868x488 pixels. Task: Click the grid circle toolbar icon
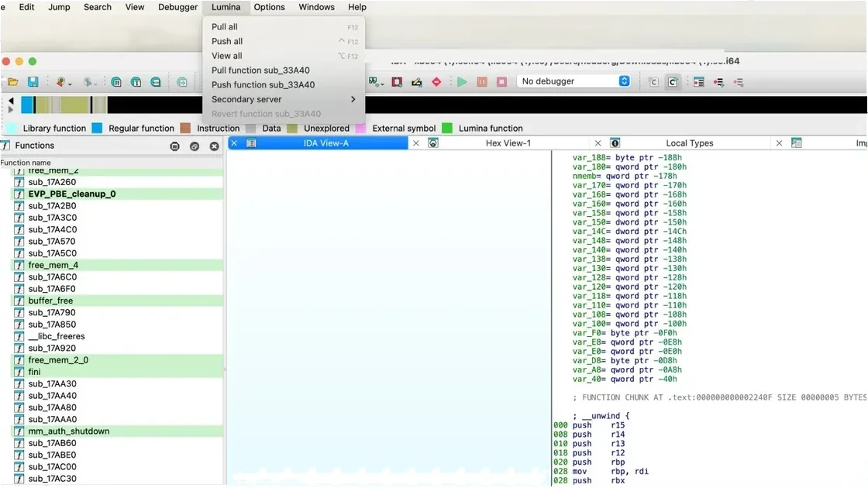tap(116, 82)
